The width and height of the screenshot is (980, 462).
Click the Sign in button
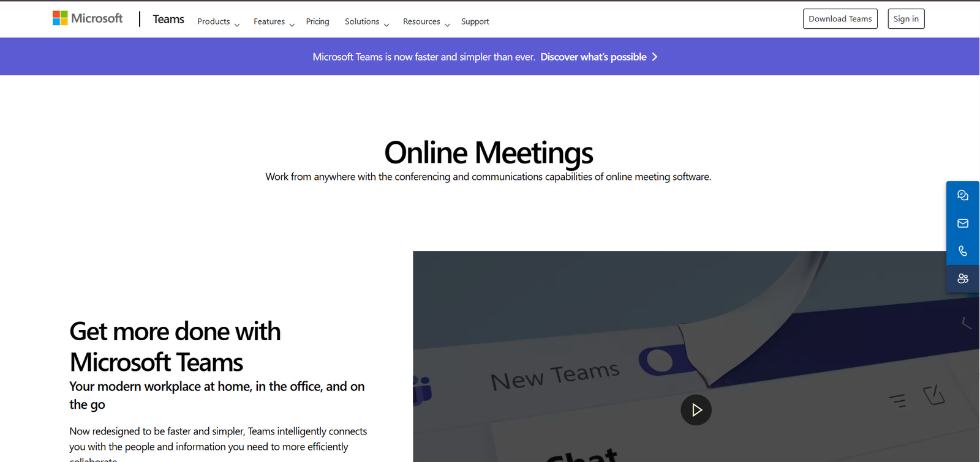906,19
